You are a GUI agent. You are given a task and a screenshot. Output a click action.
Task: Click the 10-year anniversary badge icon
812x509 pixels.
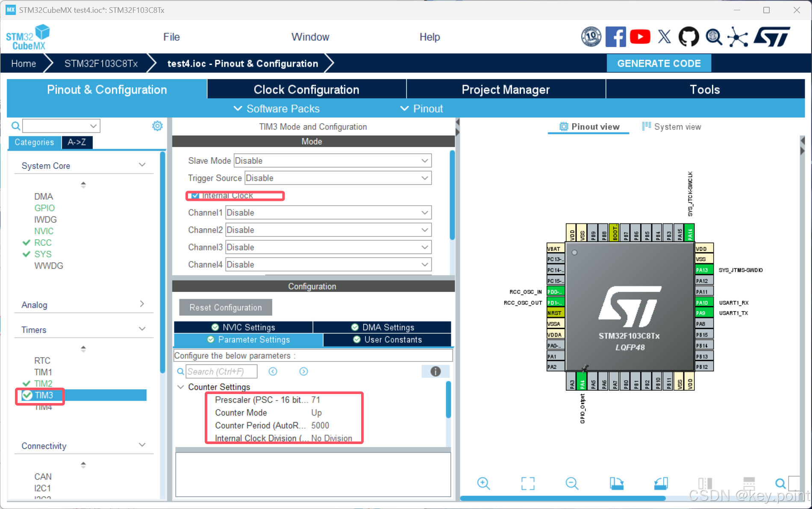pos(591,37)
